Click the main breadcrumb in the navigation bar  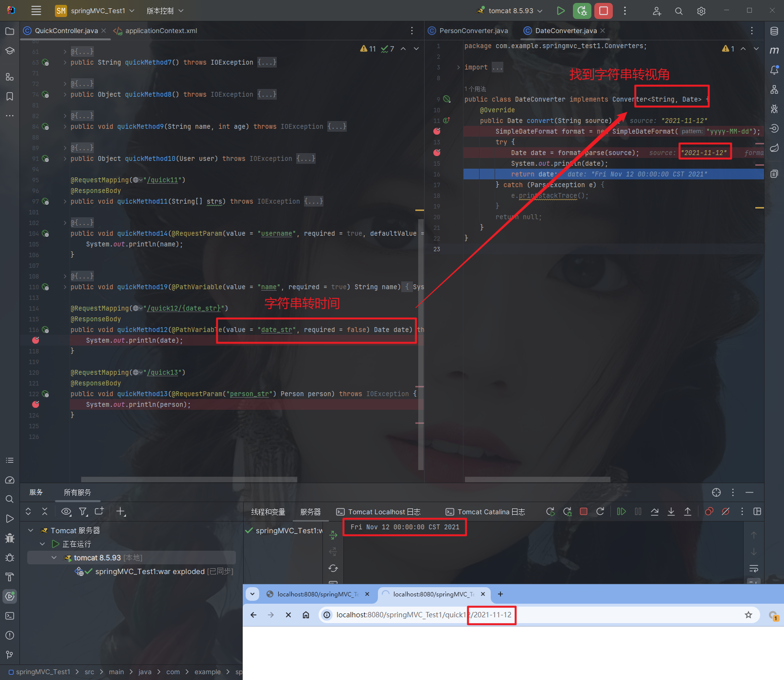click(x=116, y=672)
